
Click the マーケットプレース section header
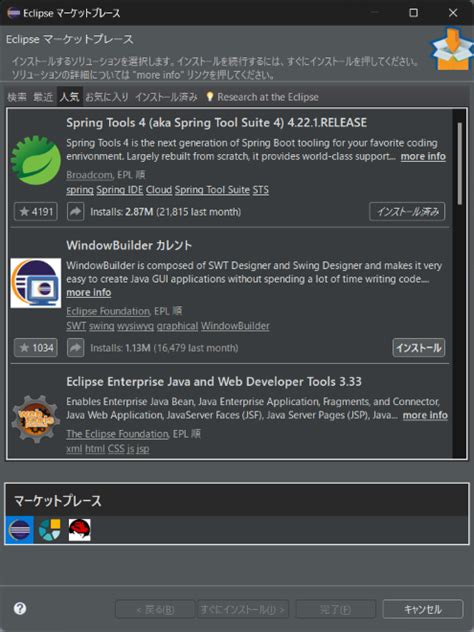pos(58,501)
